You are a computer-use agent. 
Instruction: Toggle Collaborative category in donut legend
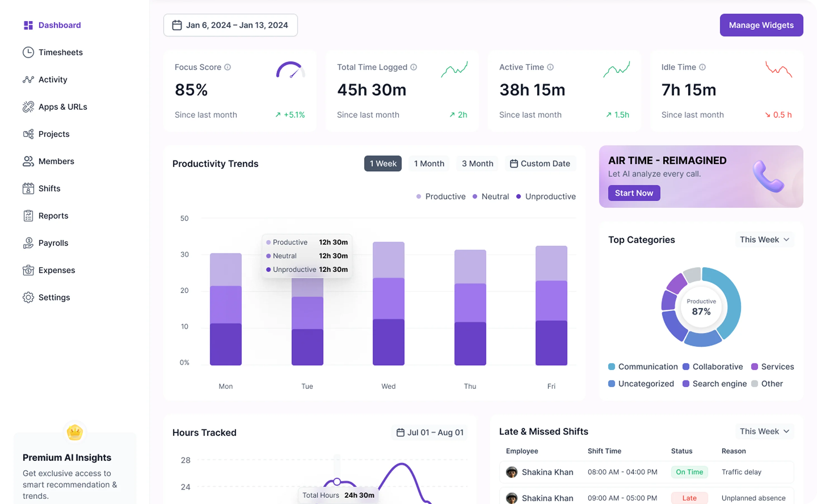[712, 367]
